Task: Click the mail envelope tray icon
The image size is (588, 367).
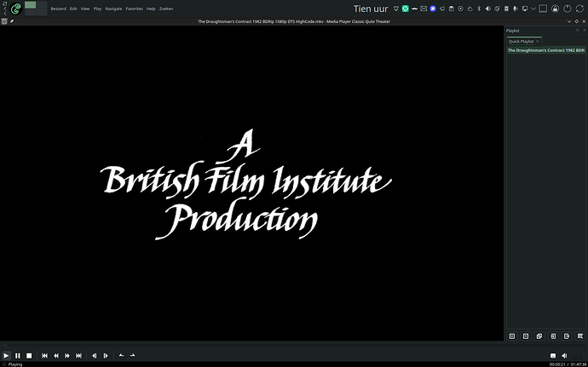Action: [x=424, y=9]
